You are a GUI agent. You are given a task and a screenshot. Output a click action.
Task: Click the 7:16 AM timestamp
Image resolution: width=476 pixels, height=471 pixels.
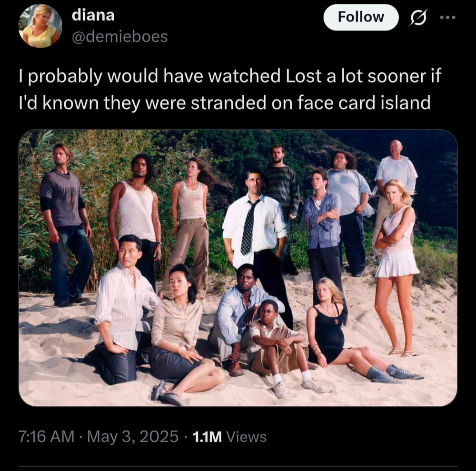pyautogui.click(x=47, y=437)
